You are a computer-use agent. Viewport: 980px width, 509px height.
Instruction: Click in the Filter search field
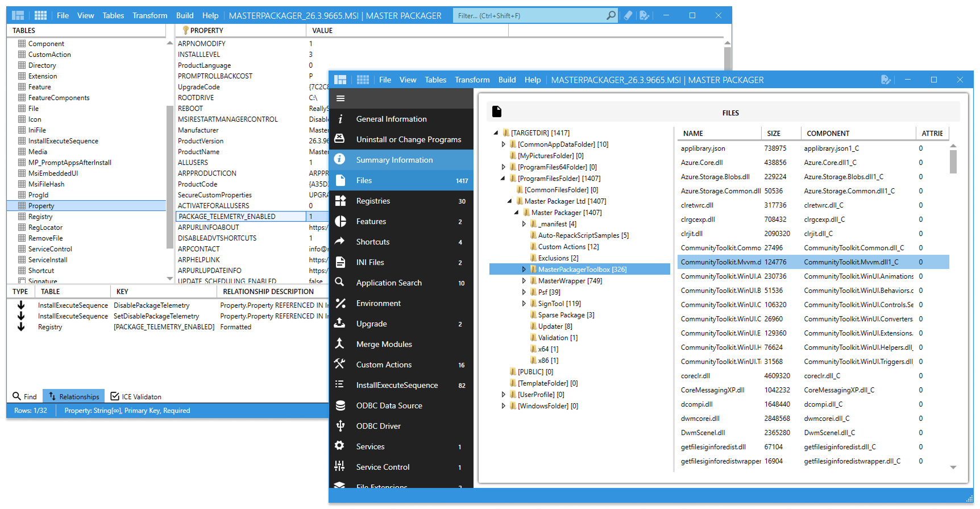[529, 15]
